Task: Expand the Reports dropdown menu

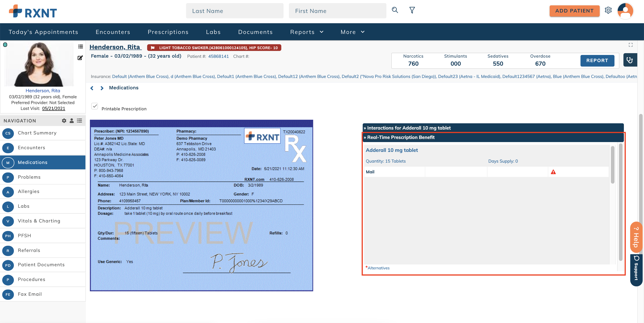Action: tap(307, 32)
